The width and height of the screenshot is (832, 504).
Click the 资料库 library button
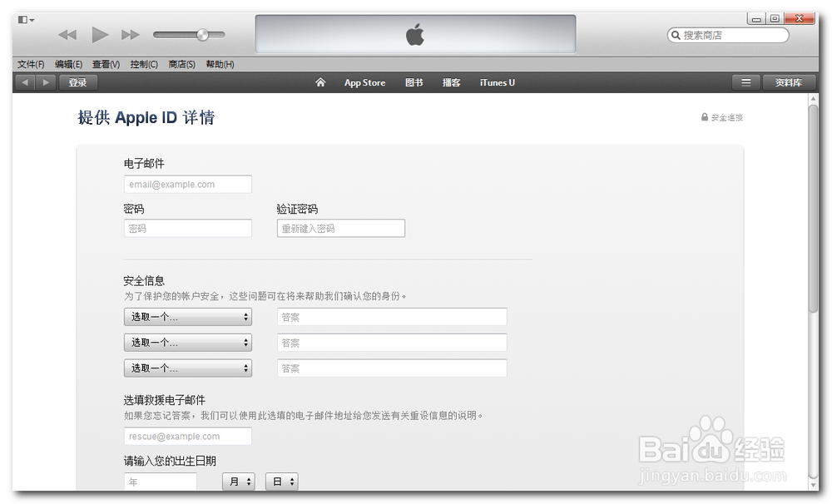click(789, 82)
